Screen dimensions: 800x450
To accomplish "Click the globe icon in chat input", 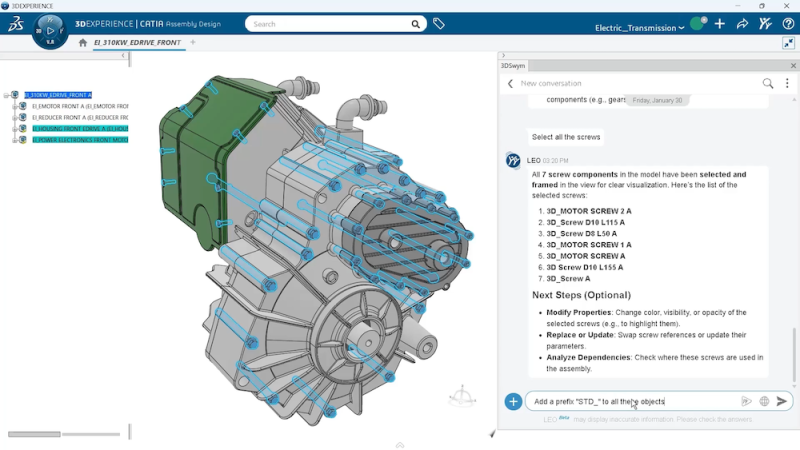I will click(x=764, y=402).
